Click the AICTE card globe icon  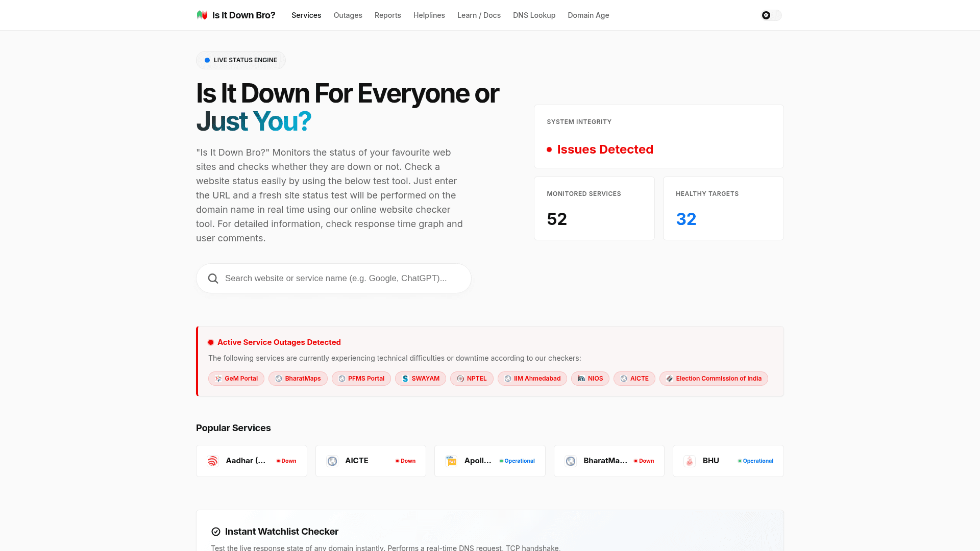332,461
